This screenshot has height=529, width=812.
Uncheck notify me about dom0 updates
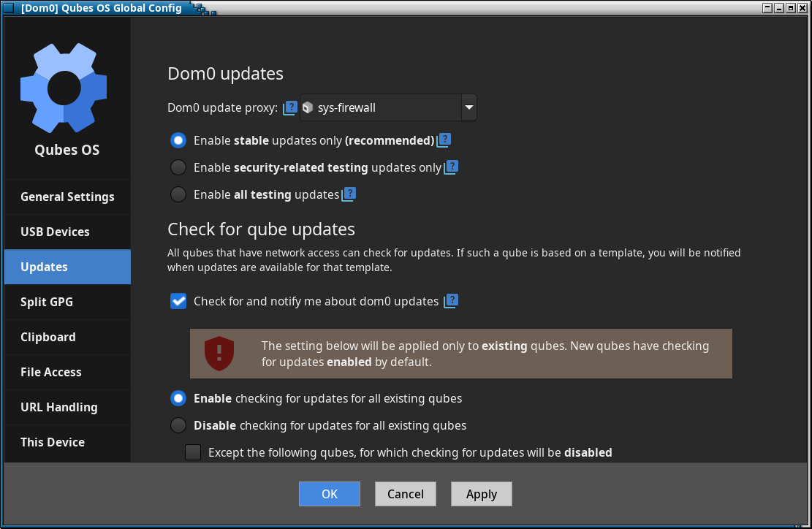[178, 301]
